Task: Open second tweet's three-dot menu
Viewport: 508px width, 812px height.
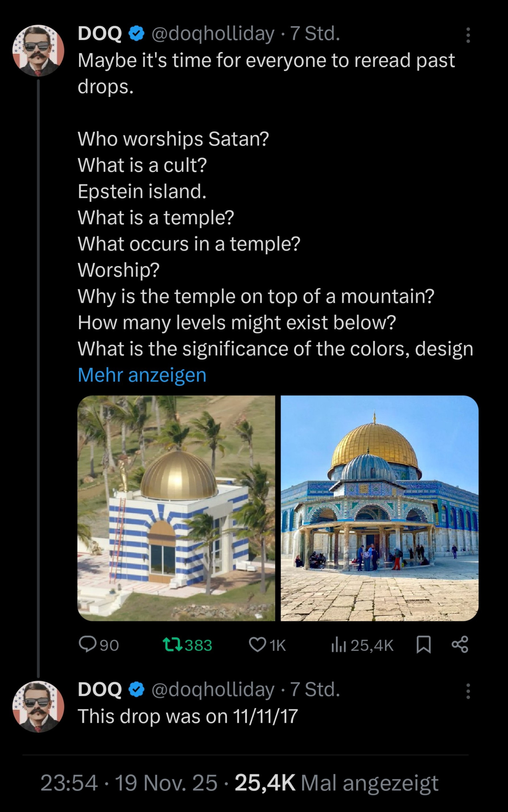Action: coord(468,691)
